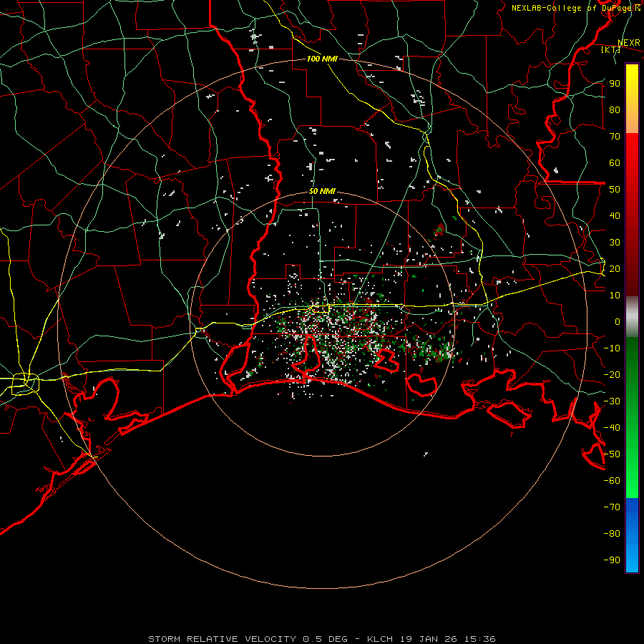Viewport: 644px width, 644px height.
Task: Pick the blue segment of the color bar
Action: point(632,535)
